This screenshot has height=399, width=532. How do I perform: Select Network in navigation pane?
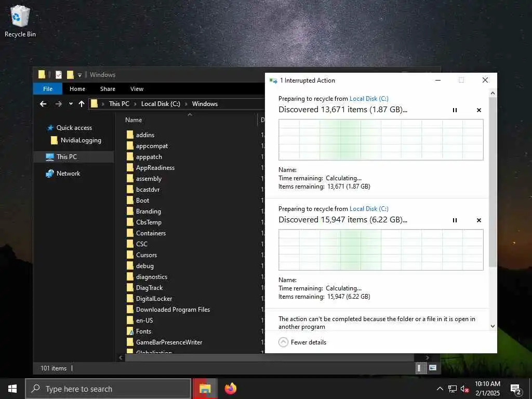[x=68, y=174]
